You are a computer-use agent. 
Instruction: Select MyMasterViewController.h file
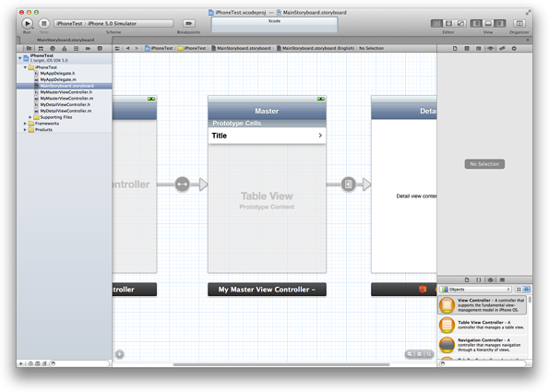(x=66, y=92)
